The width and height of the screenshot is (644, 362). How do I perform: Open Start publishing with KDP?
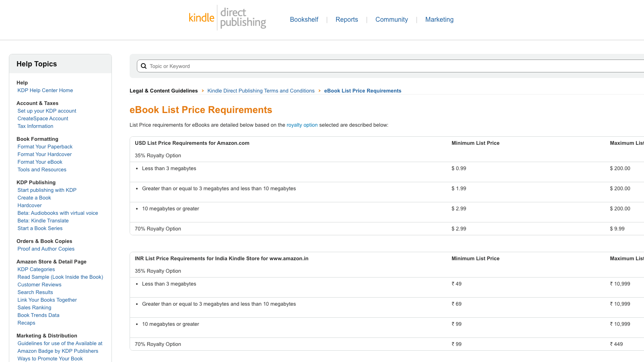click(x=47, y=190)
